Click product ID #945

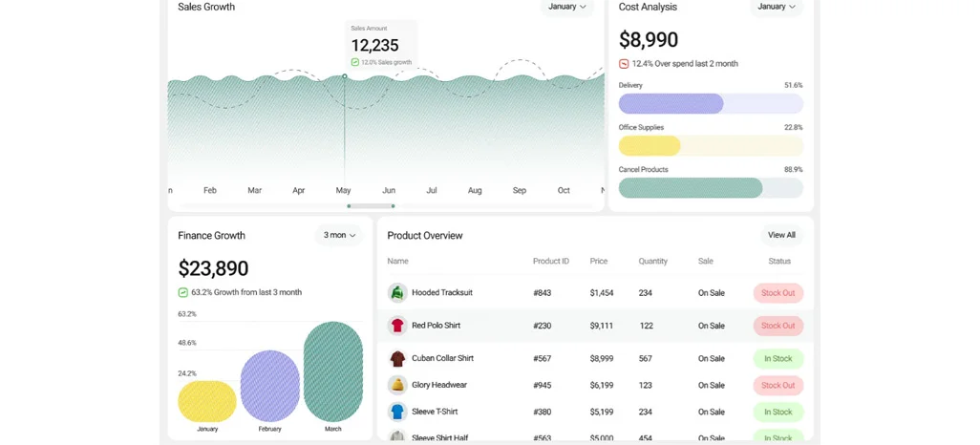coord(542,386)
